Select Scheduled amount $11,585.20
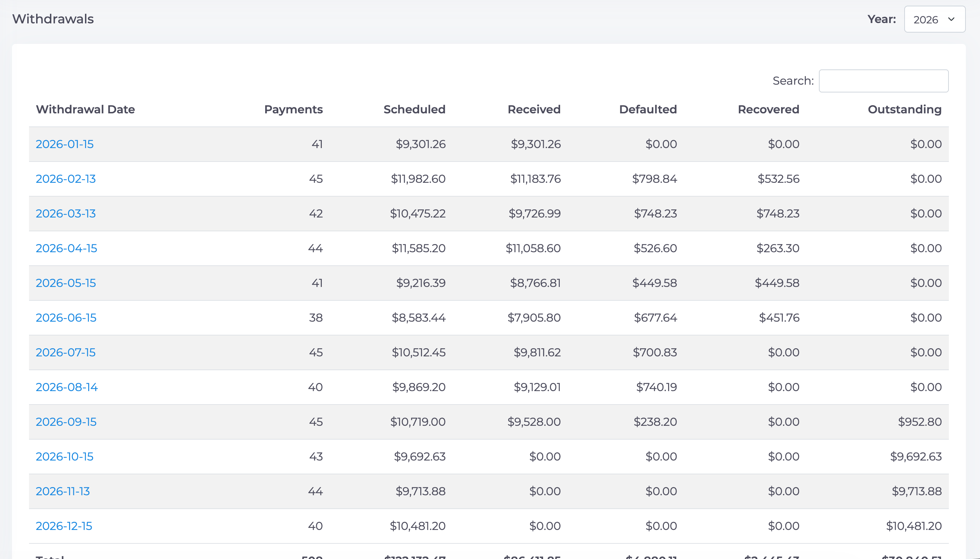Viewport: 980px width, 559px height. [418, 248]
